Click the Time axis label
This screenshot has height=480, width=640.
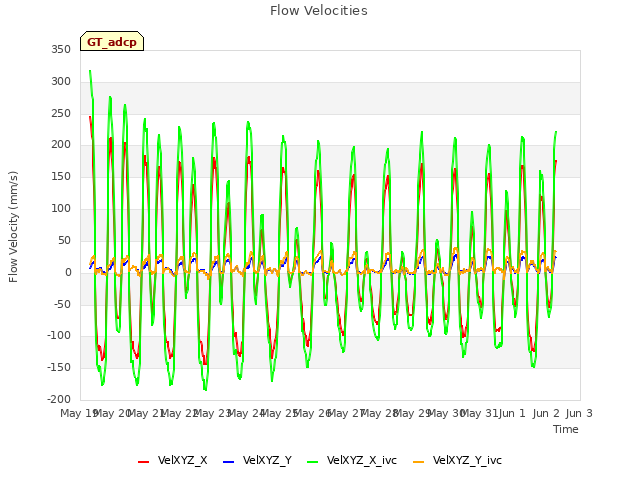pos(566,429)
